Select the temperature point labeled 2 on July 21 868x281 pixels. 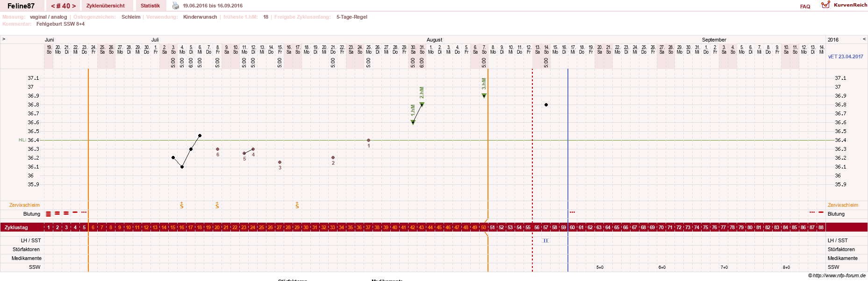coord(333,158)
